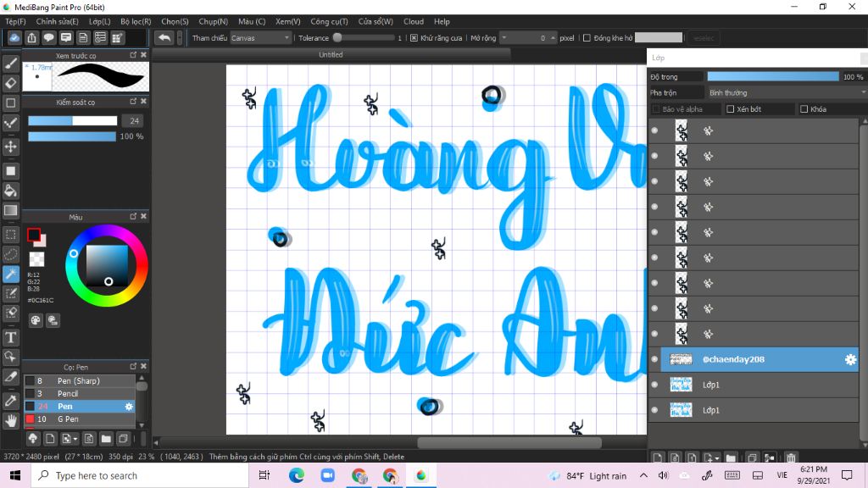Hide the @chaenday208 layer

[655, 359]
